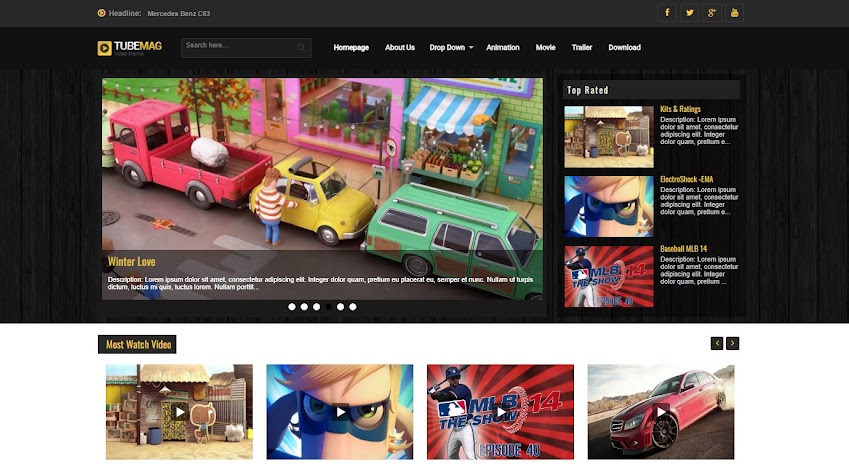
Task: Show previous Most Watch videos arrow
Action: click(717, 343)
